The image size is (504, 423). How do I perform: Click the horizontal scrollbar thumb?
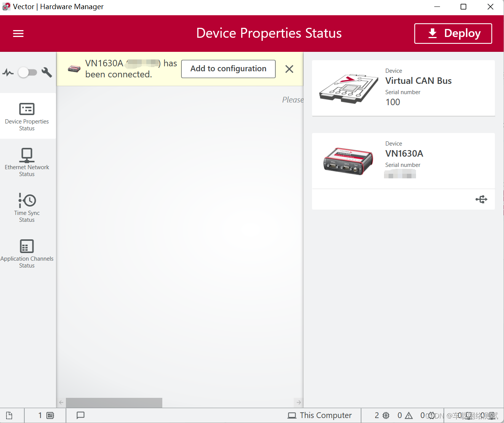tap(114, 402)
